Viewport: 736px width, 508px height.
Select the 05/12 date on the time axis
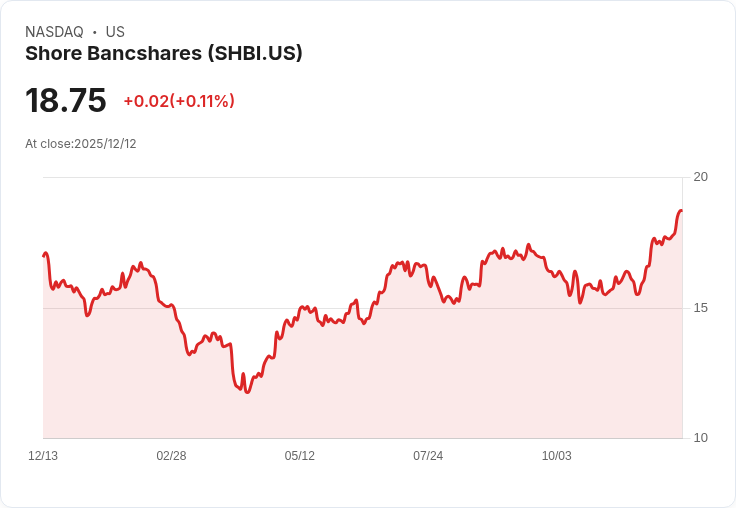tap(300, 456)
